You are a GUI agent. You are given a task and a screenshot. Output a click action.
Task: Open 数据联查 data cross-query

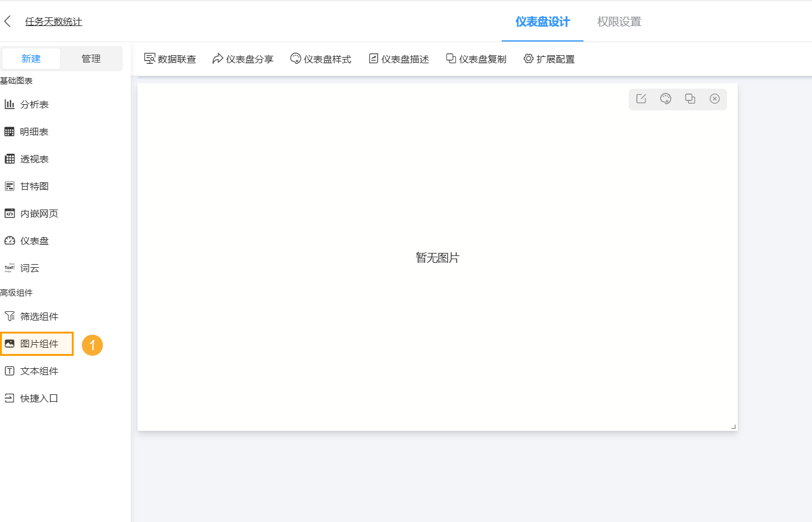170,58
